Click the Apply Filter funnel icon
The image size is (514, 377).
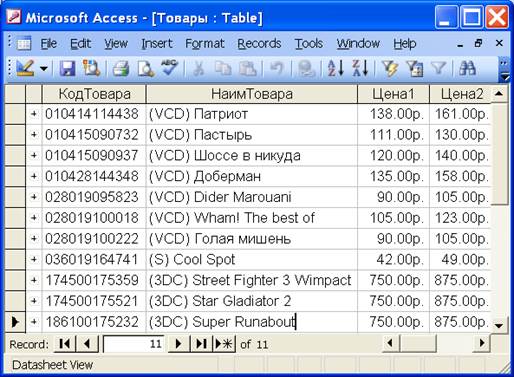coord(438,69)
